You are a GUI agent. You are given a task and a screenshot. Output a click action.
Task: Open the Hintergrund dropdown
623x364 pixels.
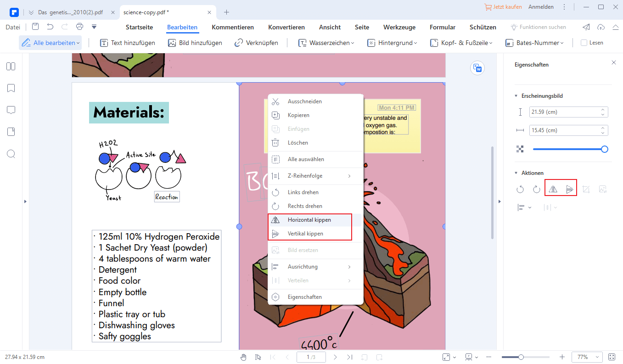[392, 43]
